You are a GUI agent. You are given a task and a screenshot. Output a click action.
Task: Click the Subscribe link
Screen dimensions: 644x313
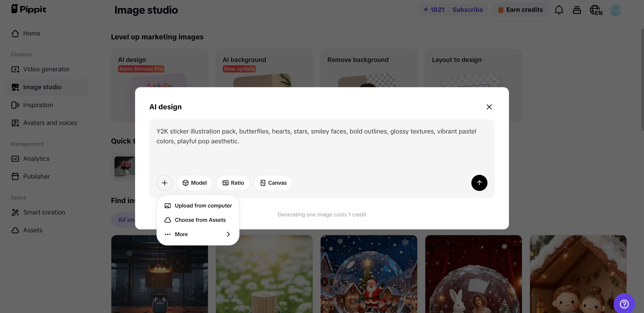(468, 10)
